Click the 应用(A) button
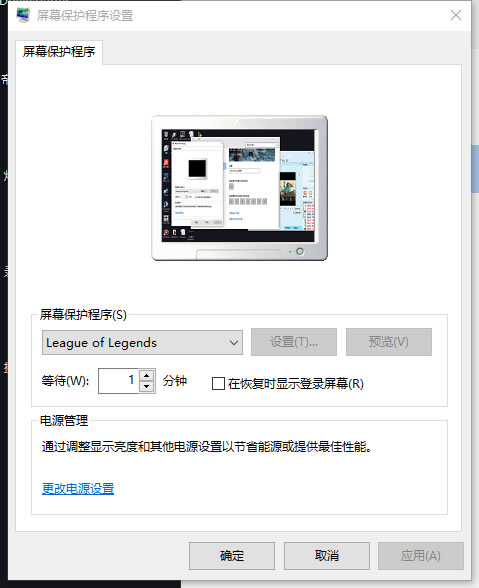The width and height of the screenshot is (479, 588). 420,555
